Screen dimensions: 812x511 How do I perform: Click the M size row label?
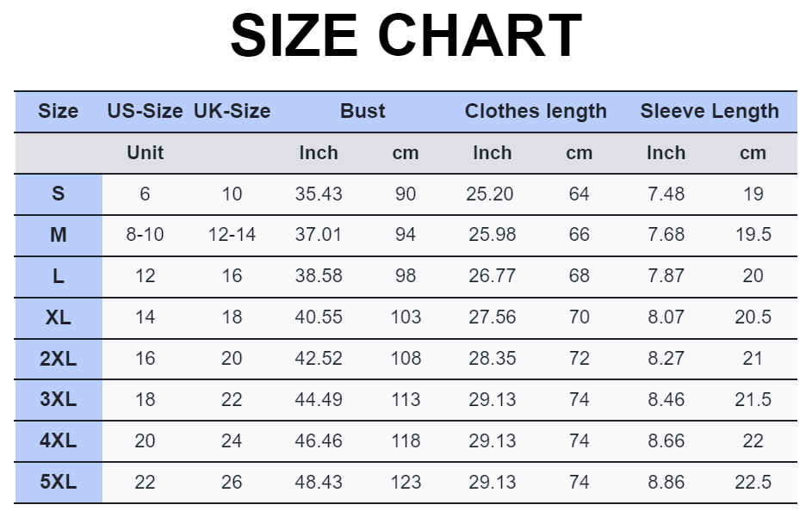pos(58,235)
